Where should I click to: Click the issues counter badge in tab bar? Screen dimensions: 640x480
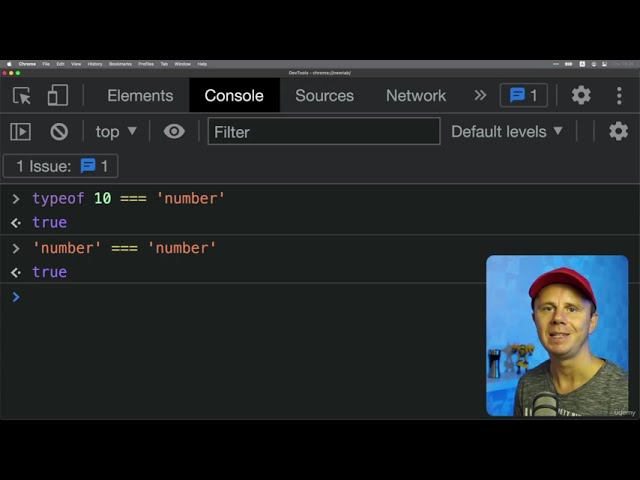coord(523,96)
